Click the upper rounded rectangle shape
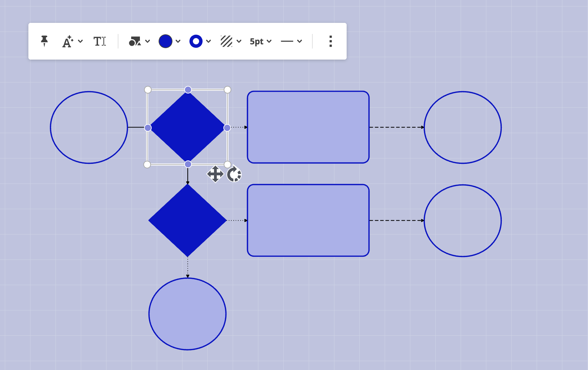Viewport: 588px width, 370px height. (x=308, y=127)
